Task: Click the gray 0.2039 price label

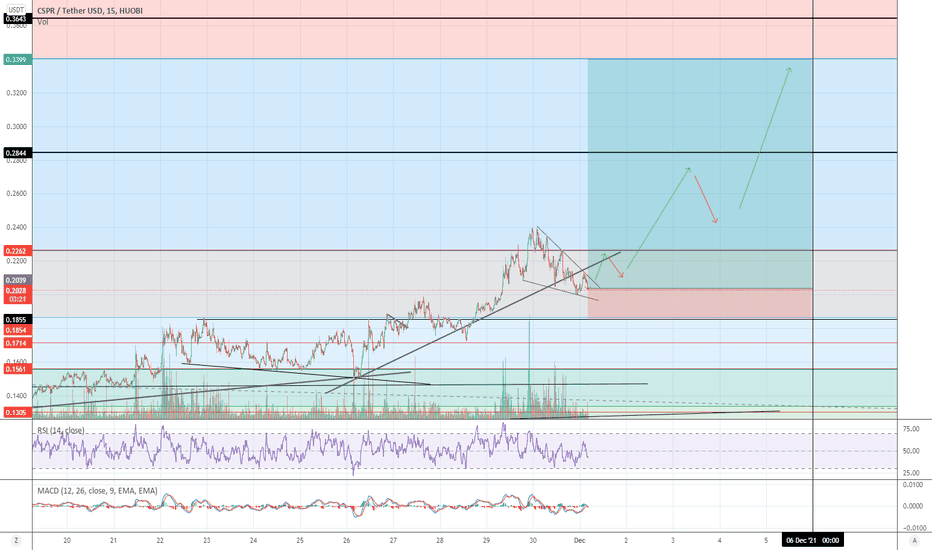Action: (16, 280)
